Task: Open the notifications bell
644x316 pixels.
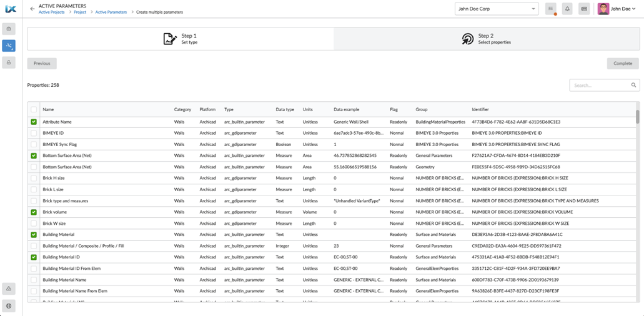Action: coord(567,9)
